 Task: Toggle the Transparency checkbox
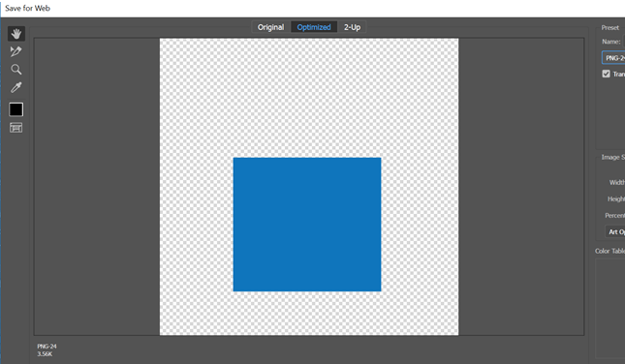click(606, 74)
